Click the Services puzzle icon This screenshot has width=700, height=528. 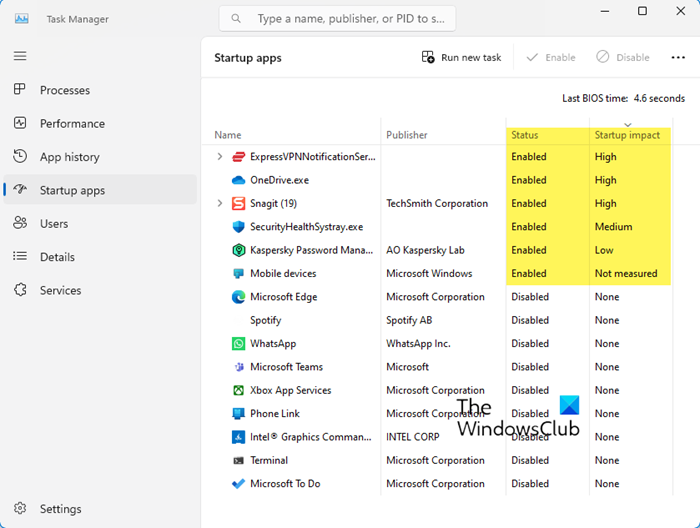[x=20, y=290]
